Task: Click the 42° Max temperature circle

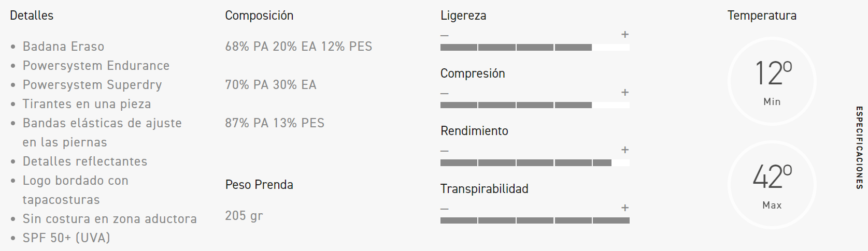Action: click(x=772, y=185)
